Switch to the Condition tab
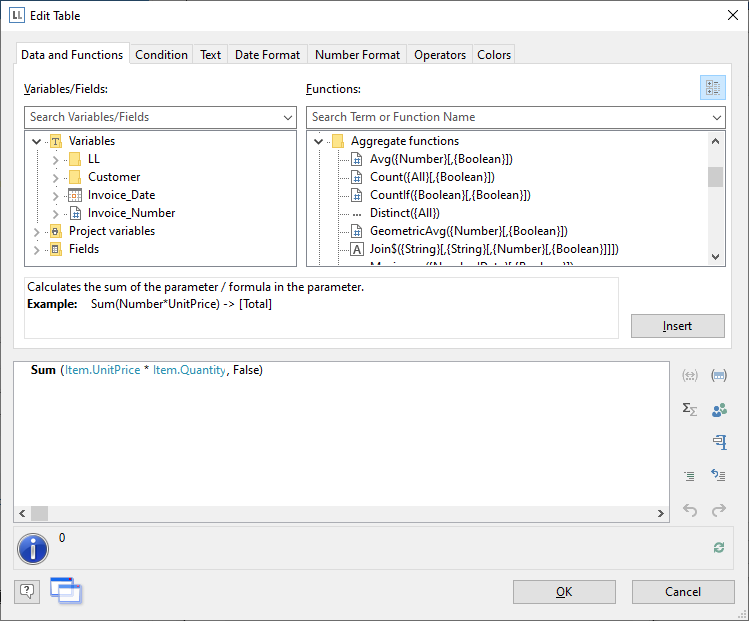Viewport: 749px width, 621px height. click(x=161, y=55)
